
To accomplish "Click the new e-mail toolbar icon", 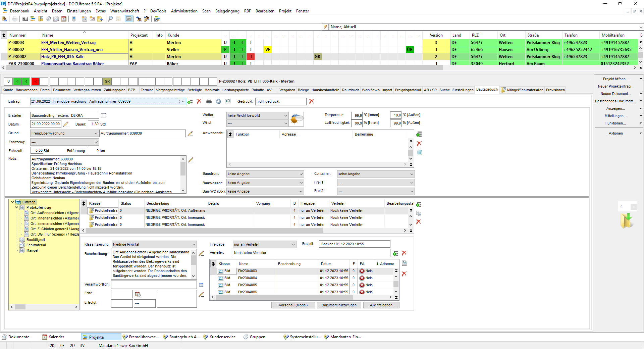I will pos(92,19).
